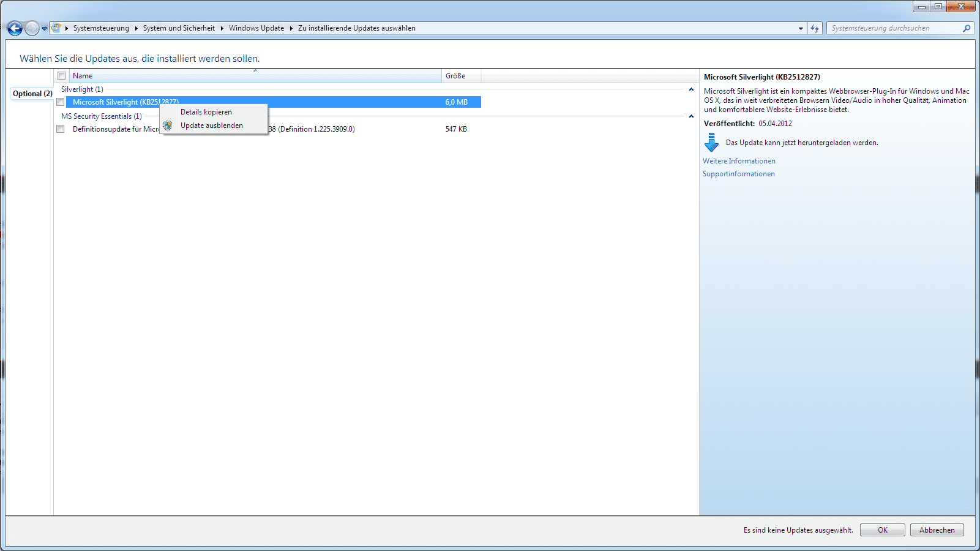980x551 pixels.
Task: Open breadcrumb arrow after Windows Update
Action: click(291, 28)
